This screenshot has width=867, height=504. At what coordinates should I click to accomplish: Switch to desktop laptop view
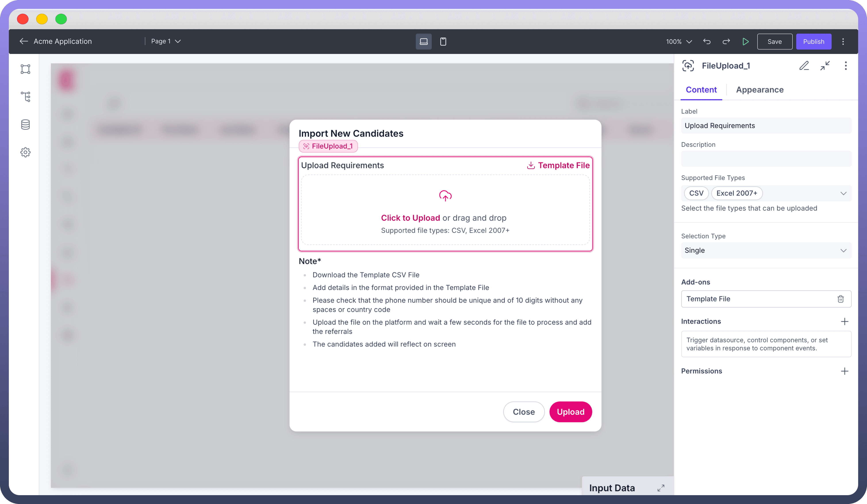coord(424,42)
